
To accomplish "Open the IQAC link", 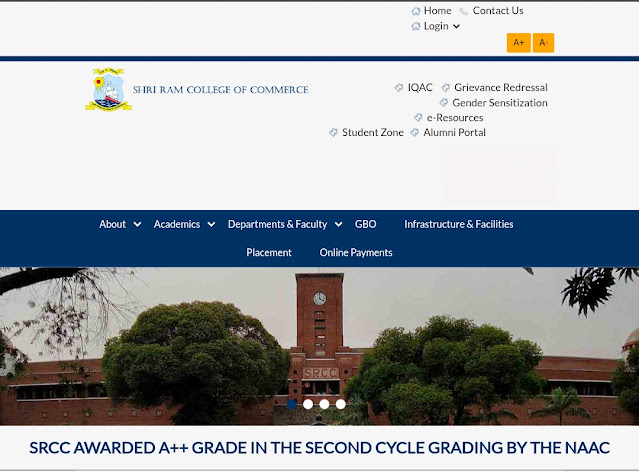I will pos(420,87).
